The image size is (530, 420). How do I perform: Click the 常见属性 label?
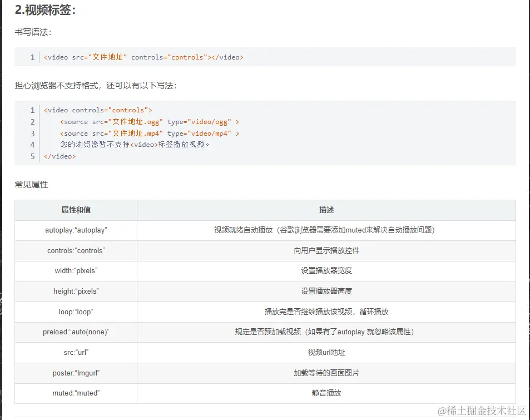(x=32, y=185)
